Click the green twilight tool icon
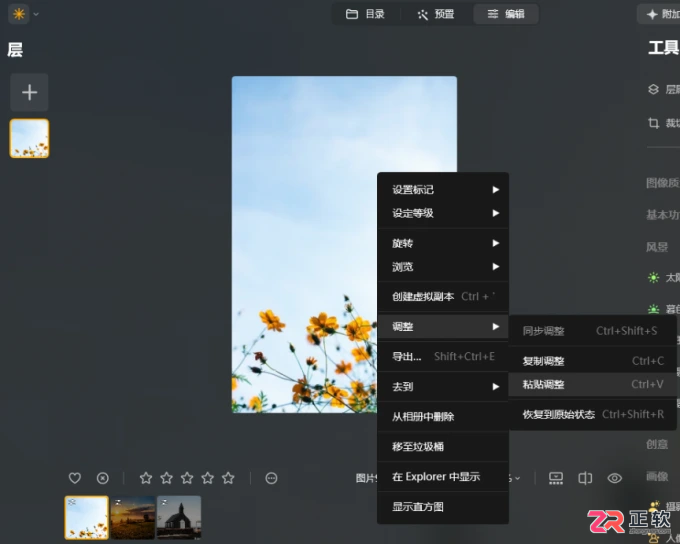 (x=653, y=309)
